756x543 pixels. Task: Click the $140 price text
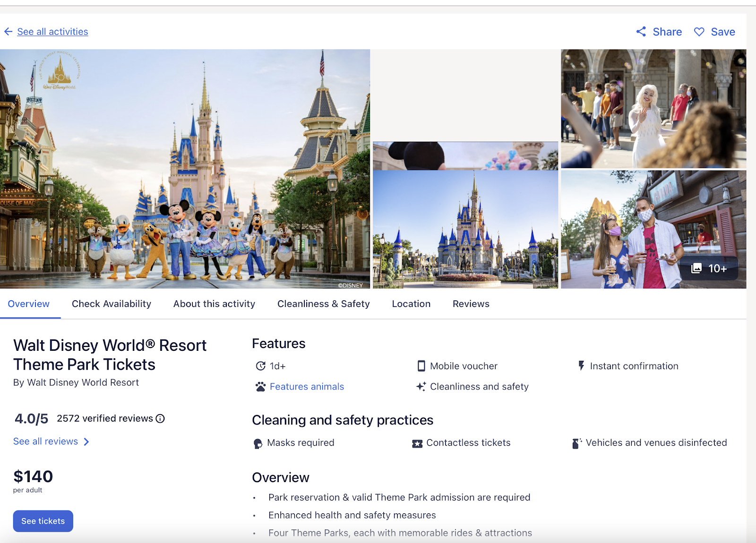(x=33, y=476)
